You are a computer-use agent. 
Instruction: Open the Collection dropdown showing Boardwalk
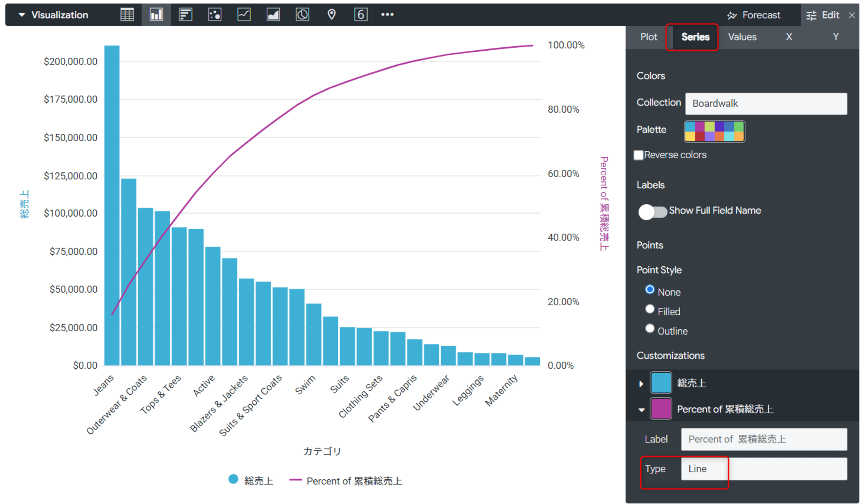[x=766, y=104]
